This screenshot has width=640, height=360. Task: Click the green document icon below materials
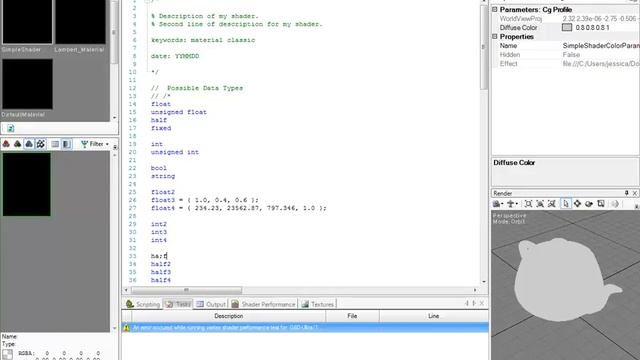pos(11,128)
